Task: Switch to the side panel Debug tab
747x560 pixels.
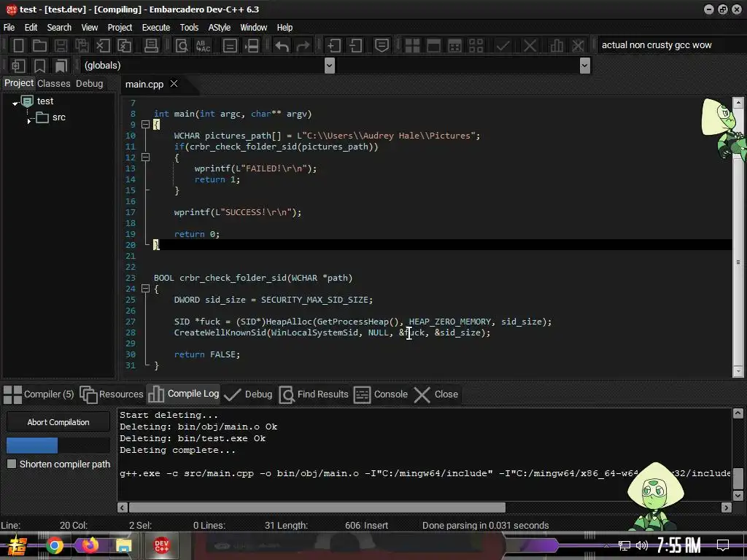Action: [x=90, y=83]
